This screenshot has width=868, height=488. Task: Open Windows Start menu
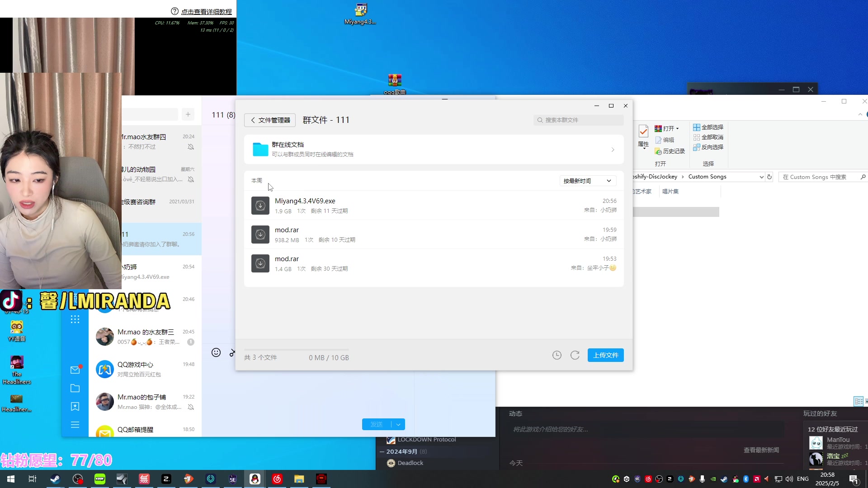pos(11,479)
